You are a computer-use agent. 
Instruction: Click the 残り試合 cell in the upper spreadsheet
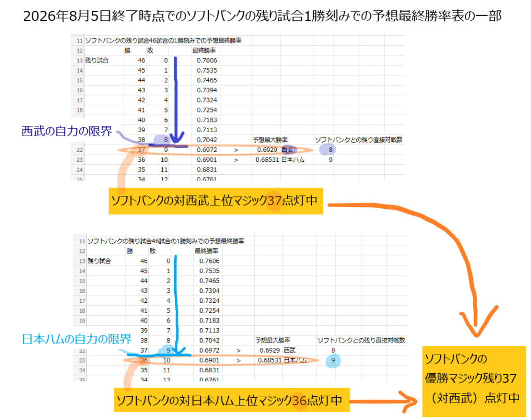97,60
